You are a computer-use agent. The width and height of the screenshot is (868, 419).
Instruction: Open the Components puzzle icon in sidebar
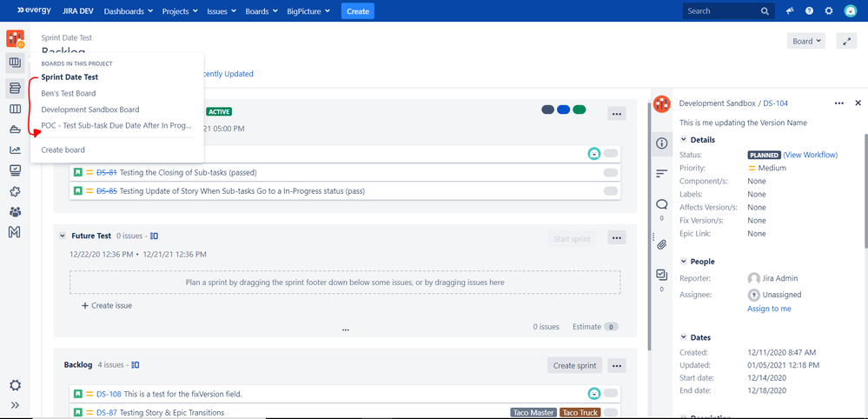15,191
